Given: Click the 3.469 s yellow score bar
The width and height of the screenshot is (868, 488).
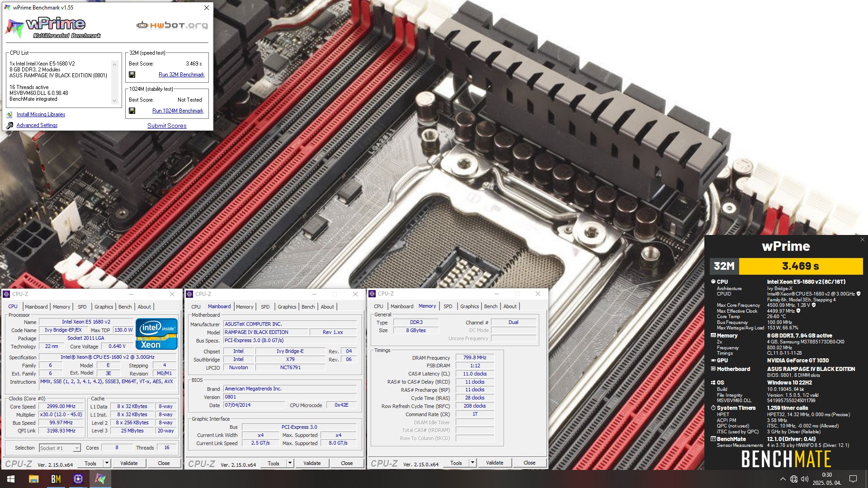Looking at the screenshot, I should click(801, 266).
